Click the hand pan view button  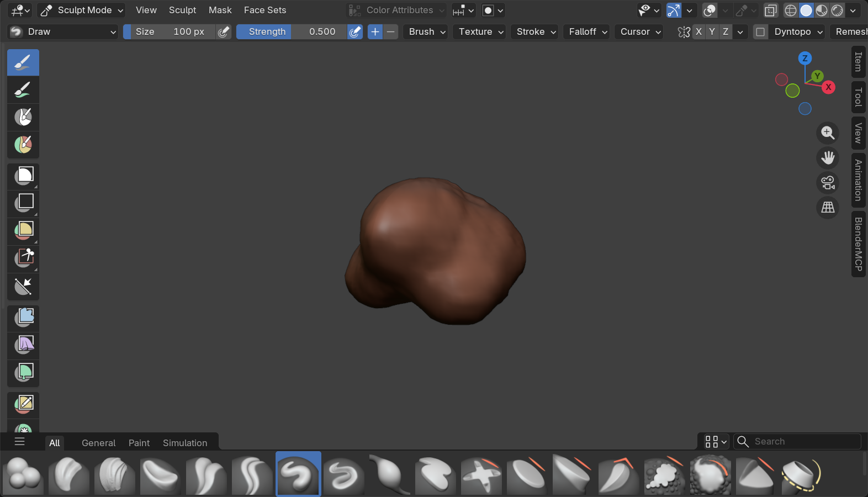828,158
